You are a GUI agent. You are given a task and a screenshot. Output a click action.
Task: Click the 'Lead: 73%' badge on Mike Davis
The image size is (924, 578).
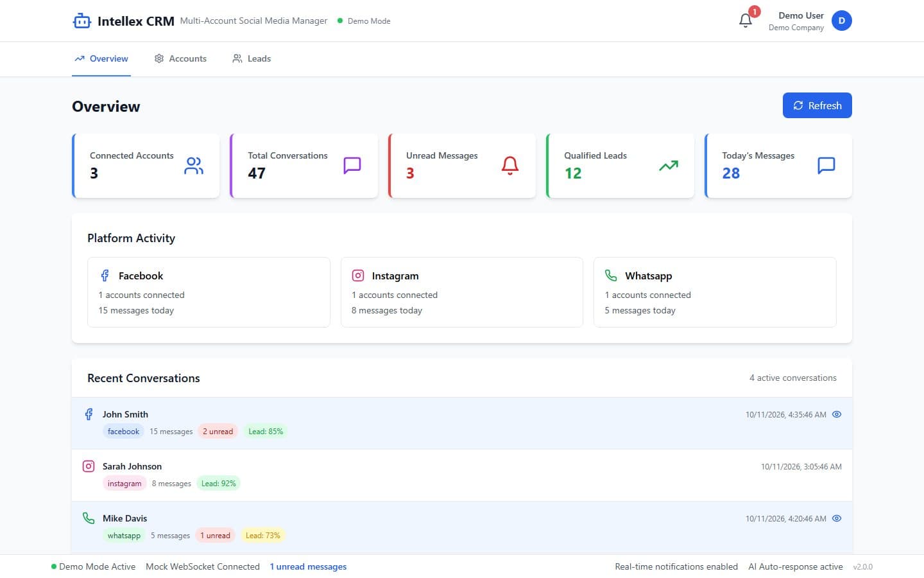(x=263, y=536)
